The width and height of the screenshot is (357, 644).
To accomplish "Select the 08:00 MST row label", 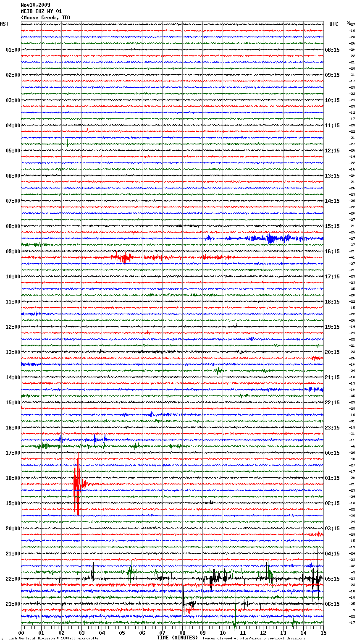I will (x=13, y=226).
